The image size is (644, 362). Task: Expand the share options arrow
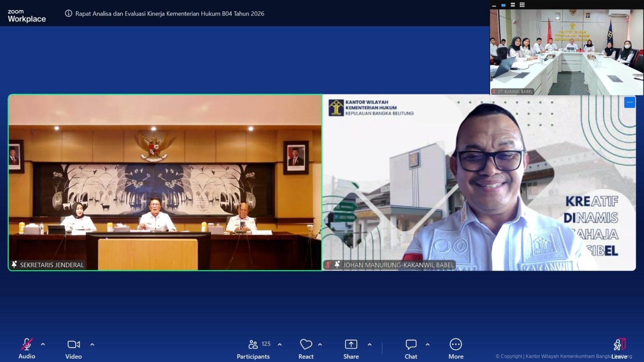(369, 344)
